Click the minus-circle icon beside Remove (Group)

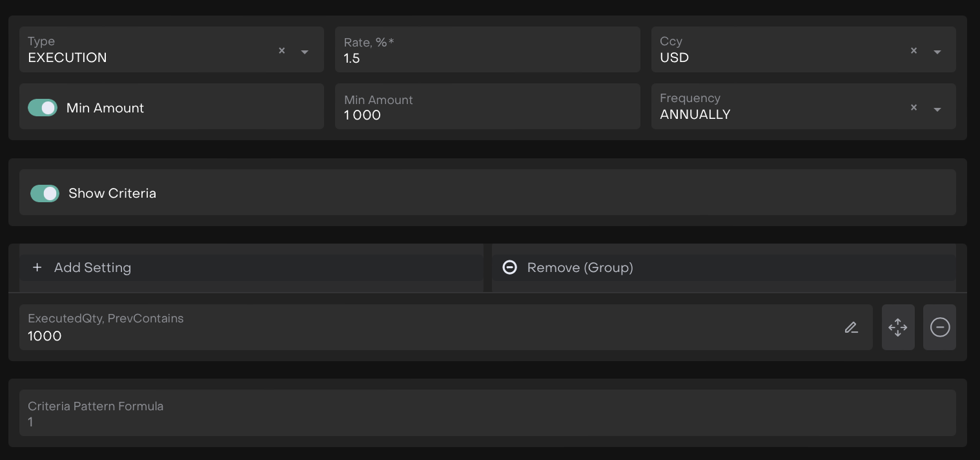pyautogui.click(x=509, y=267)
